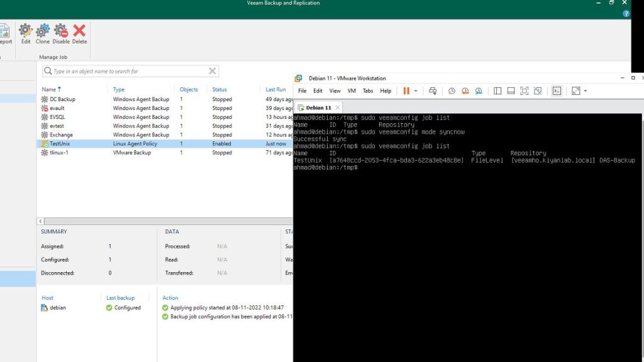The image size is (644, 362).
Task: Click send Ctrl+Alt+Del icon in VMware
Action: [433, 91]
